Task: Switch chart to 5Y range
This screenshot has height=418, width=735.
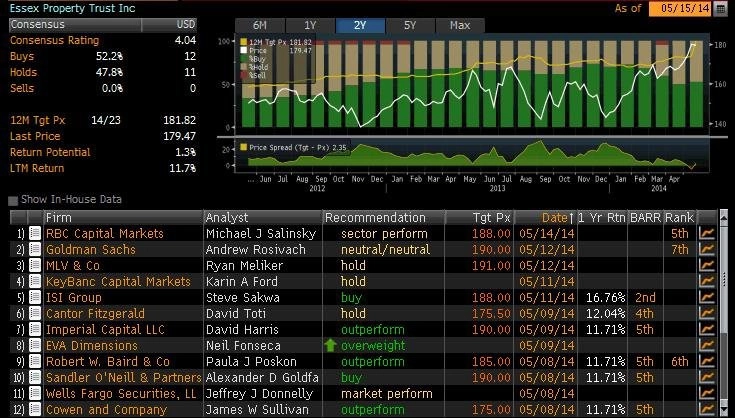Action: pos(410,25)
